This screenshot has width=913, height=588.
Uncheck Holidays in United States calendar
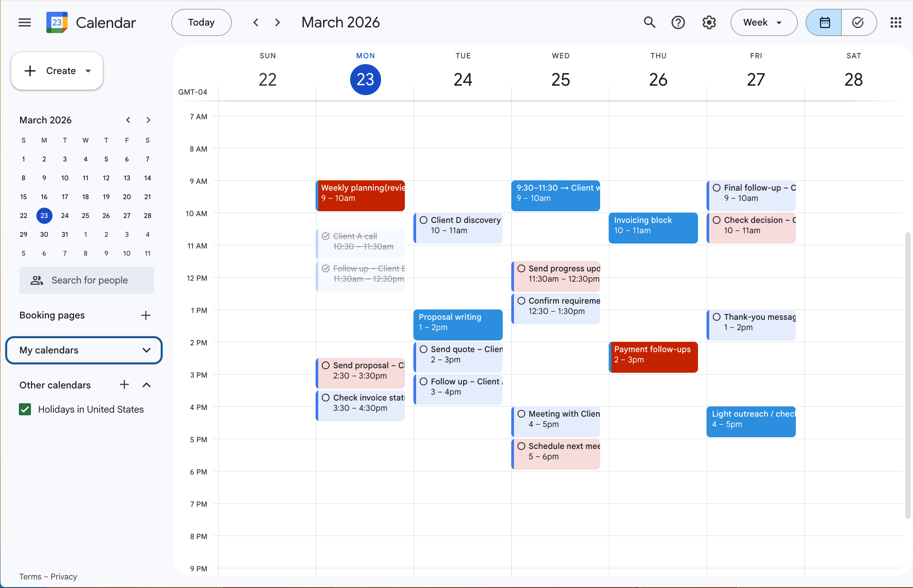pyautogui.click(x=25, y=409)
